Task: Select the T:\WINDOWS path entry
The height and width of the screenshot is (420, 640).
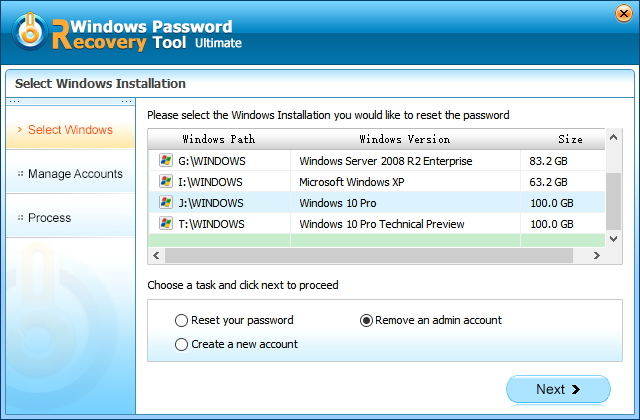Action: [x=211, y=224]
